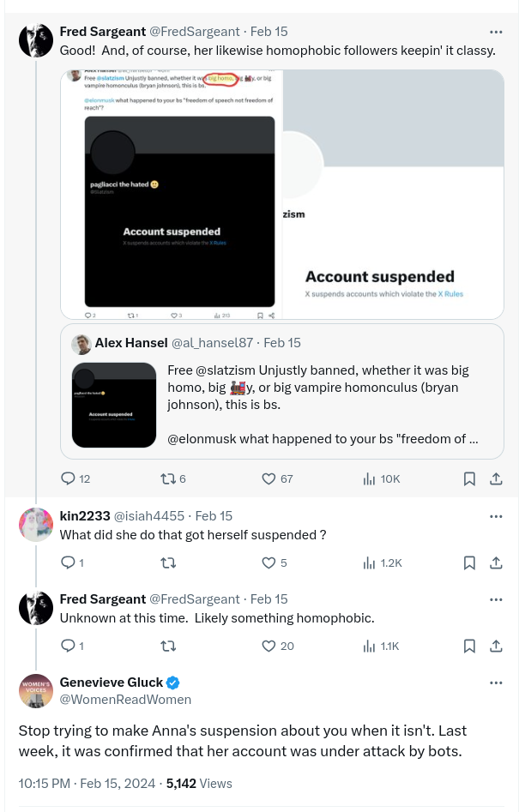The width and height of the screenshot is (519, 812).
Task: Like kin2233's tweet with 5 likes
Action: pos(275,562)
